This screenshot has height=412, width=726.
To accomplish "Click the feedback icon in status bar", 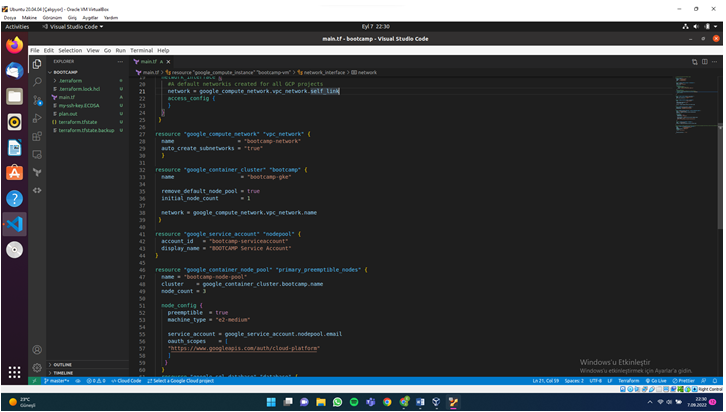I will click(x=704, y=381).
